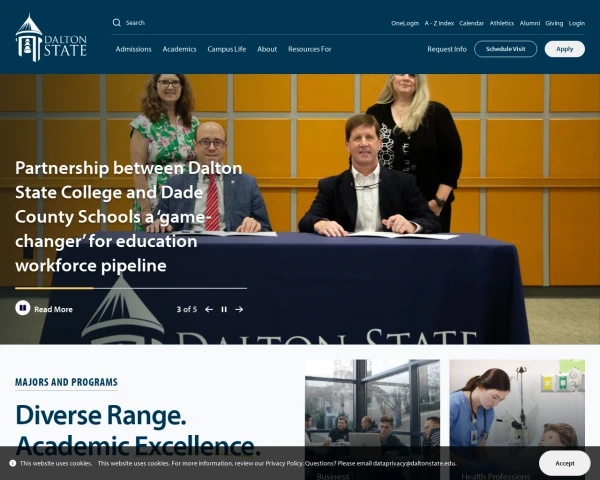Open the Health Professions thumbnail
The height and width of the screenshot is (480, 600).
pyautogui.click(x=517, y=420)
